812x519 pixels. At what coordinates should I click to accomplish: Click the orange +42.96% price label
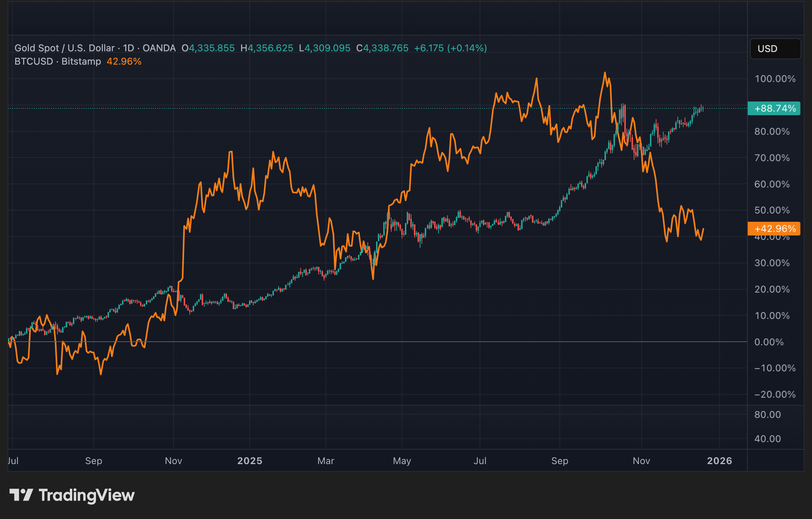click(x=774, y=229)
